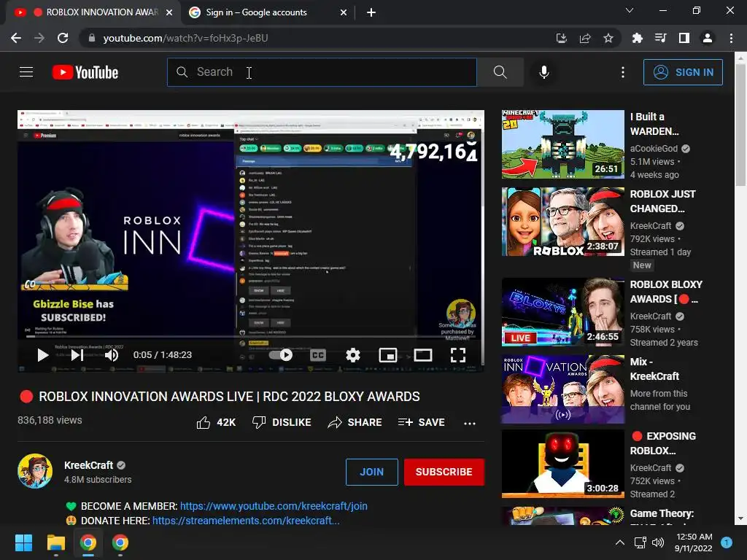Open volume control in system tray
This screenshot has width=747, height=560.
tap(658, 542)
